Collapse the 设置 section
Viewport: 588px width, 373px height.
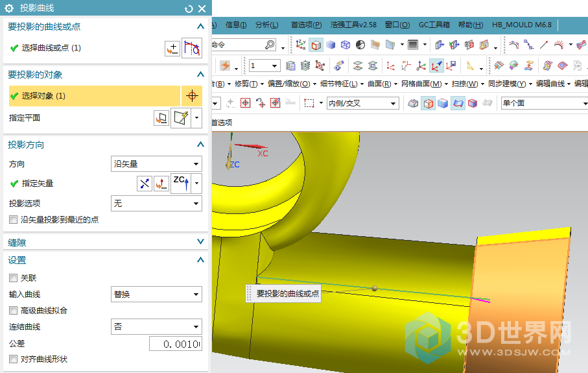pos(200,259)
